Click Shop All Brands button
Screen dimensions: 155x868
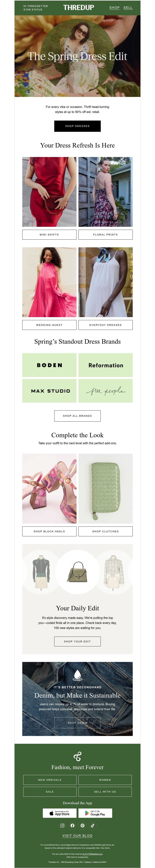pos(77,416)
